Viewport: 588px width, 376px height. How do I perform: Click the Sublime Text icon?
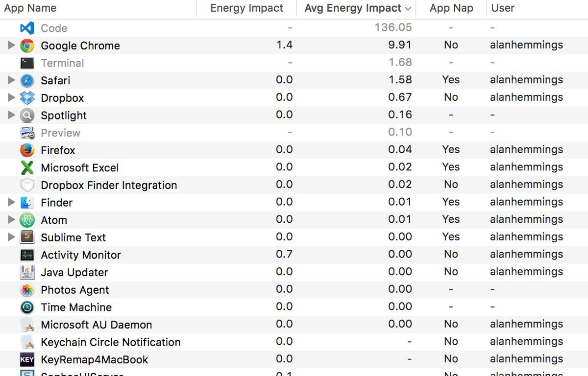(27, 237)
